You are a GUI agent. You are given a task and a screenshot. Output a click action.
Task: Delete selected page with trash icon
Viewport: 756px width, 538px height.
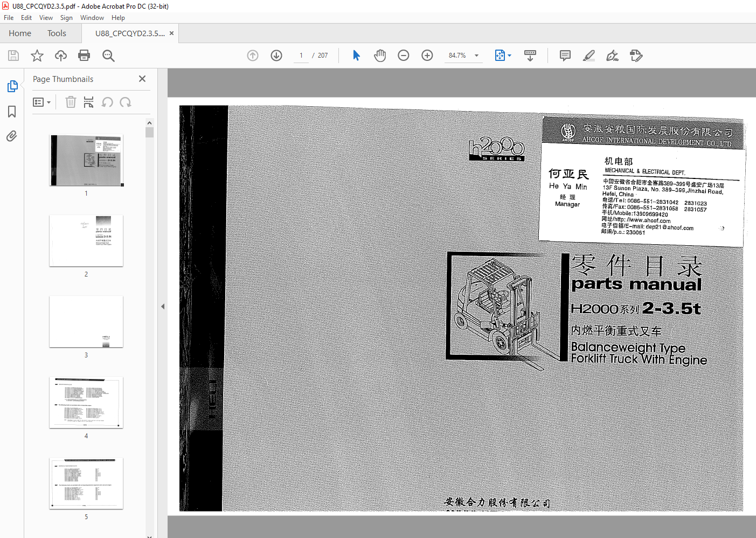pyautogui.click(x=71, y=102)
